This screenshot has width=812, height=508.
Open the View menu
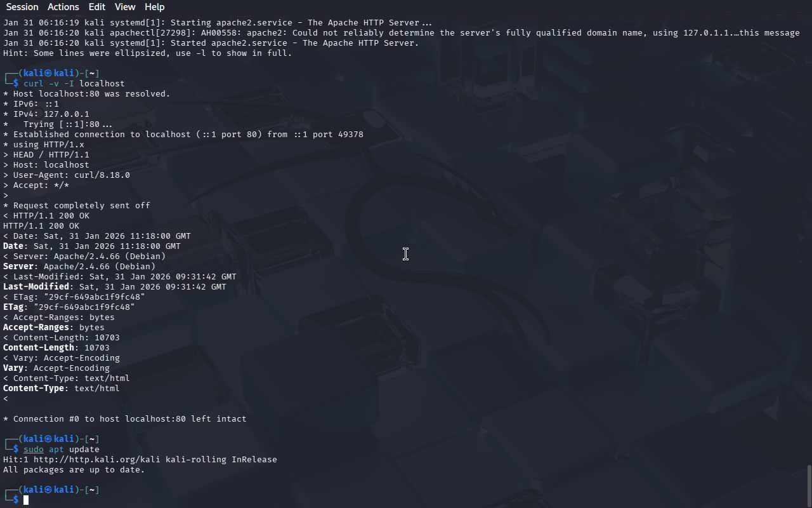[x=125, y=7]
